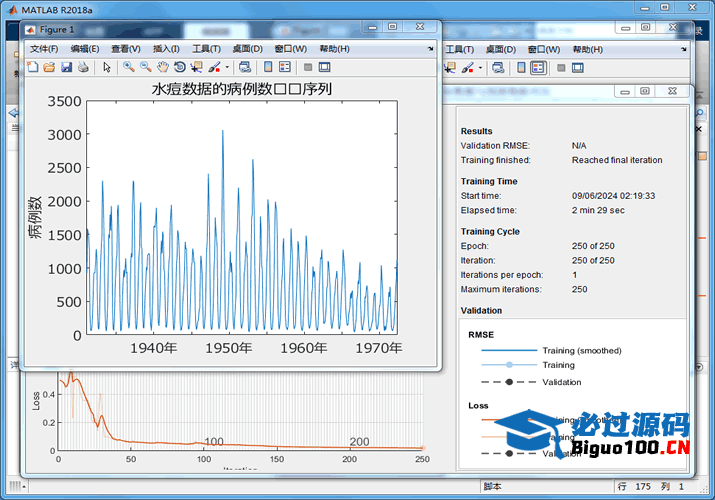Screen dimensions: 715x500
Task: Open Brush color dropdown arrow in Figure 1
Action: [227, 67]
